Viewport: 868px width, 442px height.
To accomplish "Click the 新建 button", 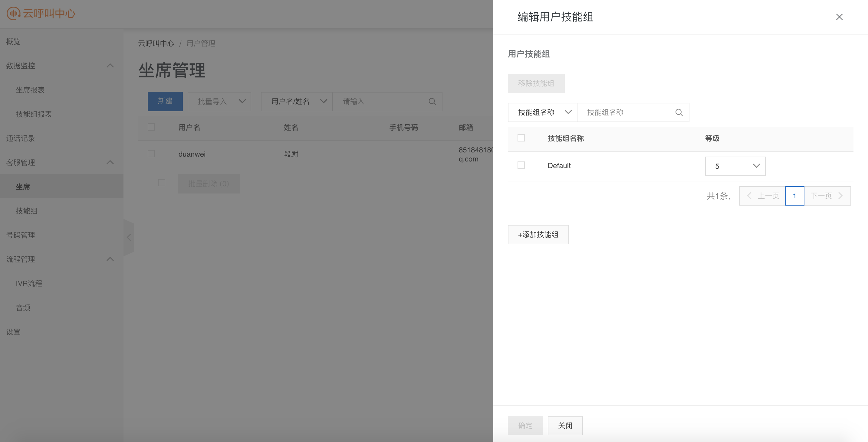I will point(165,101).
